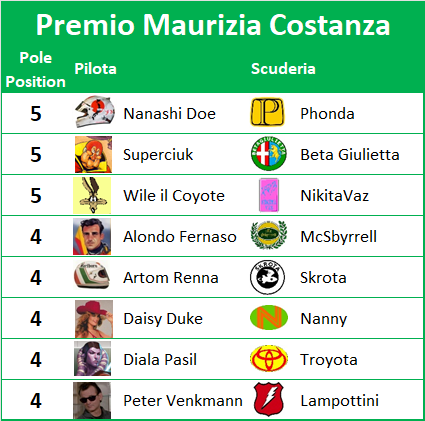Select the Superciuk cartoon avatar

(x=93, y=154)
